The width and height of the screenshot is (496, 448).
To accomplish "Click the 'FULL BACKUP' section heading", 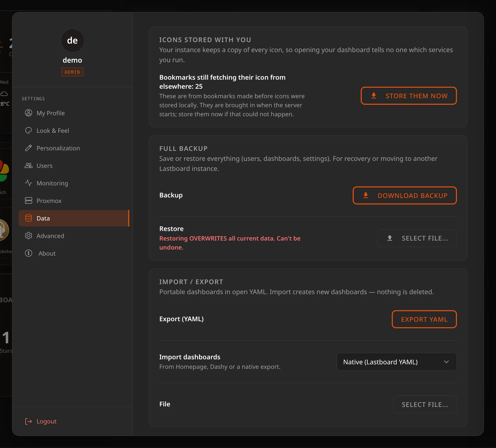I will click(x=183, y=149).
